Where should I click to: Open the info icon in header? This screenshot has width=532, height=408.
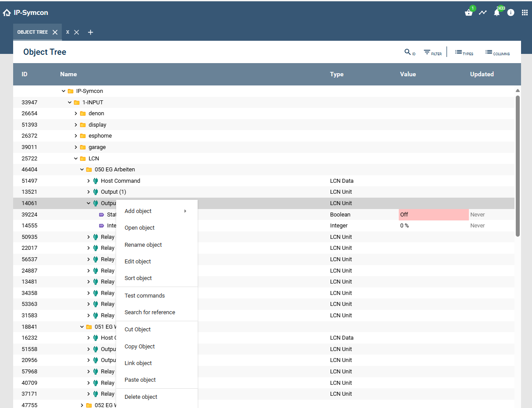pos(511,13)
